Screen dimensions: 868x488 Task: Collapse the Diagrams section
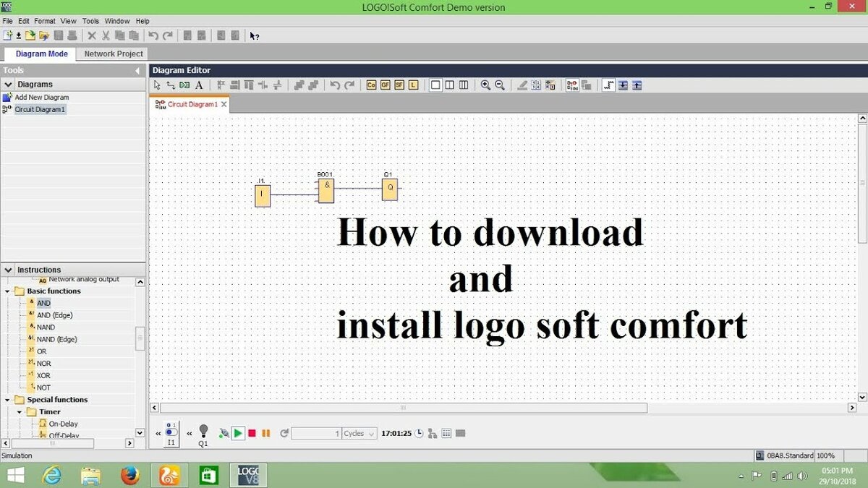coord(9,85)
